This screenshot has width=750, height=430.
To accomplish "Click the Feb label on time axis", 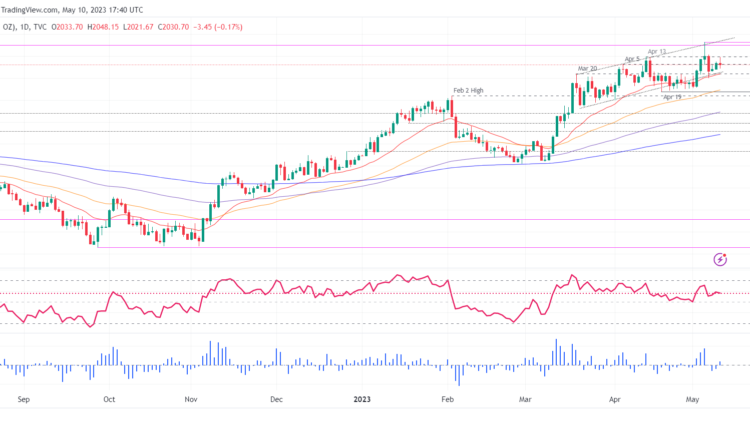I will (x=447, y=397).
